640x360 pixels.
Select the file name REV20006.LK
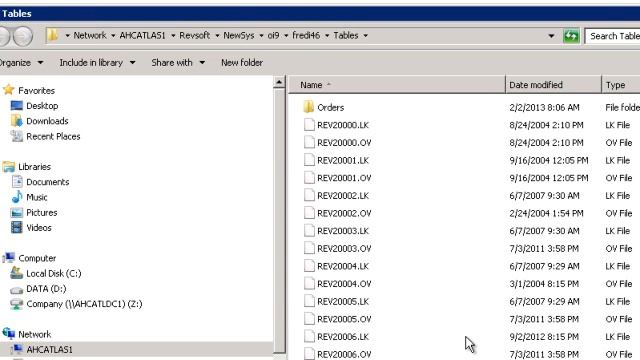pyautogui.click(x=343, y=337)
